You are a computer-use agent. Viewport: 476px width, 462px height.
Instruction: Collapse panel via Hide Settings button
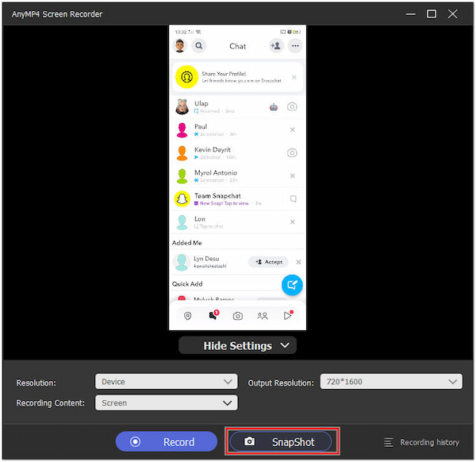[237, 345]
